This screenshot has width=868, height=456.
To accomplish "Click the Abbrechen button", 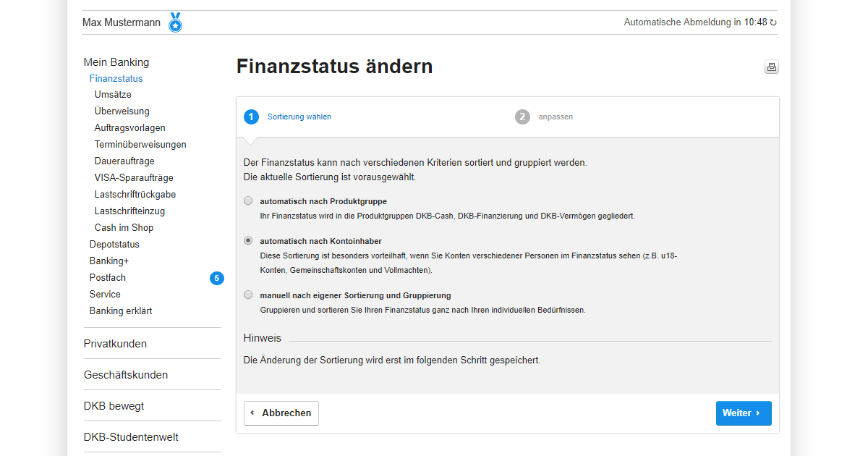I will point(281,413).
